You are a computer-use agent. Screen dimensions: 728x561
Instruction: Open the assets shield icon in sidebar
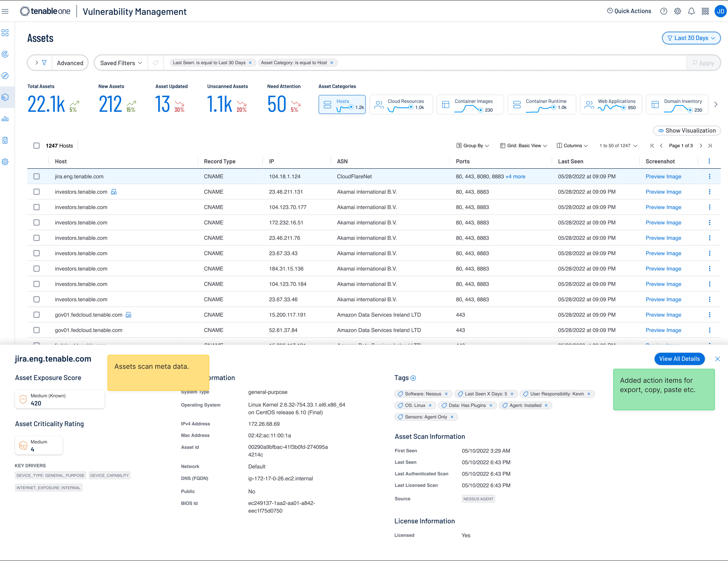(5, 97)
